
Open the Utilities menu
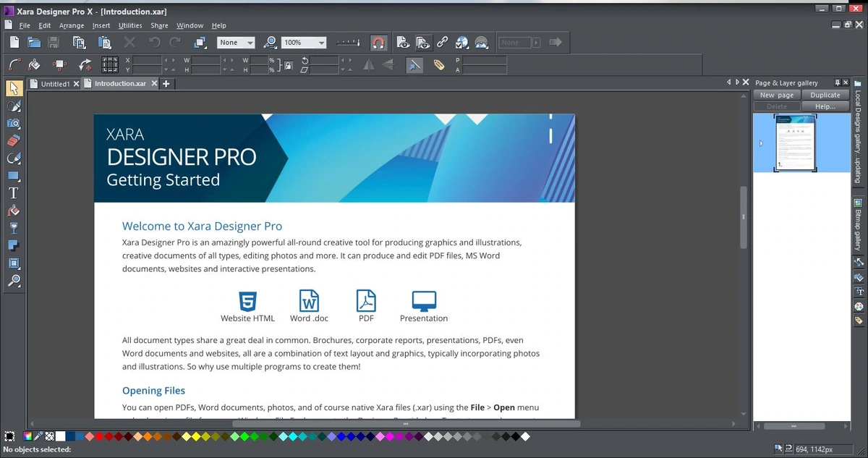pos(130,25)
